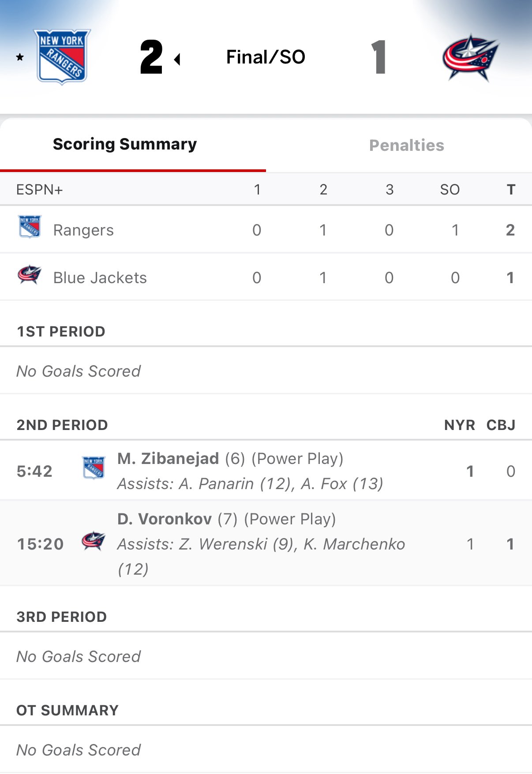
Task: Tap the Blue Jackets logo beside the 15:20 goal
Action: pos(94,540)
